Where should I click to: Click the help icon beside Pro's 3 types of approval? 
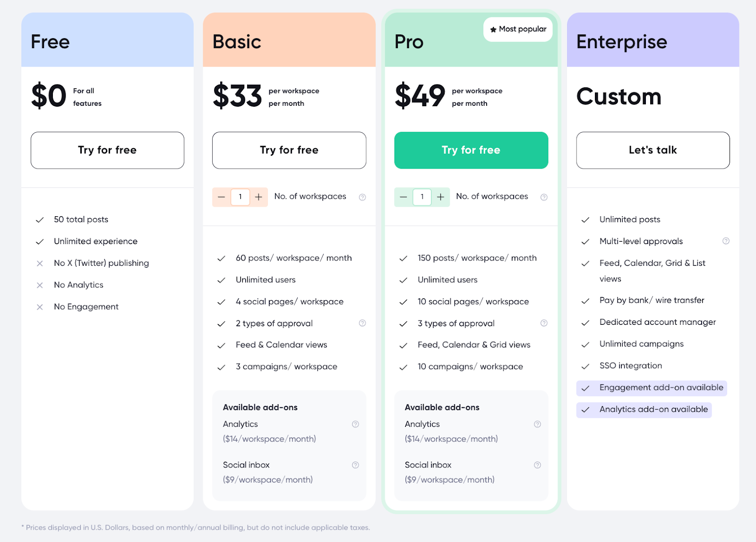click(544, 323)
